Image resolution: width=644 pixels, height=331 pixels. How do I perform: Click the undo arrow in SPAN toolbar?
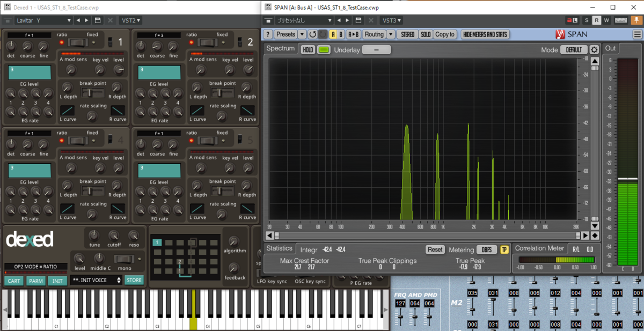pyautogui.click(x=313, y=34)
